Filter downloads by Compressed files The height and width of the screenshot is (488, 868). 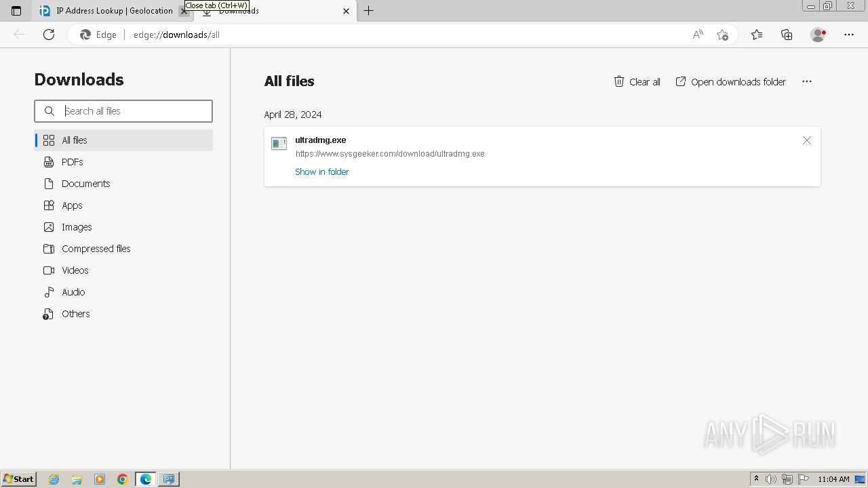[123, 249]
